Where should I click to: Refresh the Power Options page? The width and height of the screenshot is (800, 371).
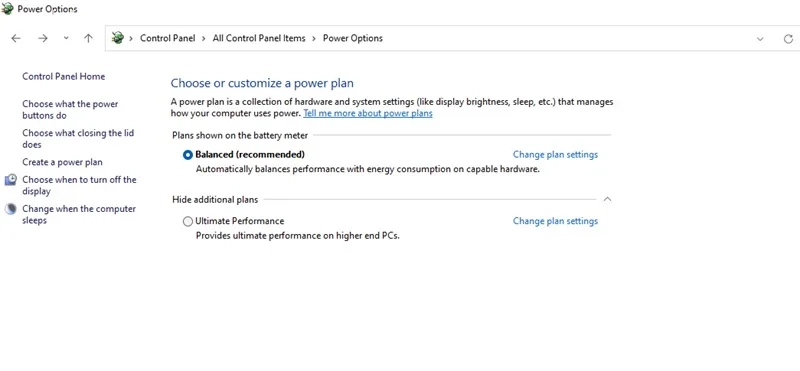(788, 39)
